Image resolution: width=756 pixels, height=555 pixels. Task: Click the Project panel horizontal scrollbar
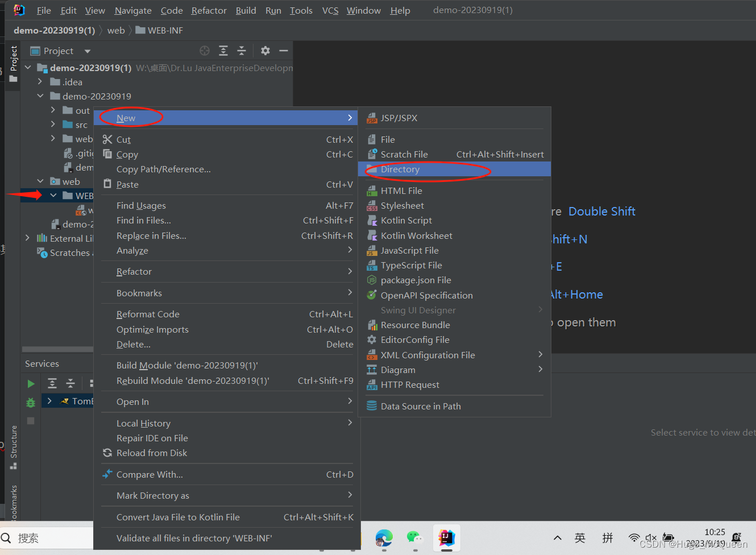57,349
